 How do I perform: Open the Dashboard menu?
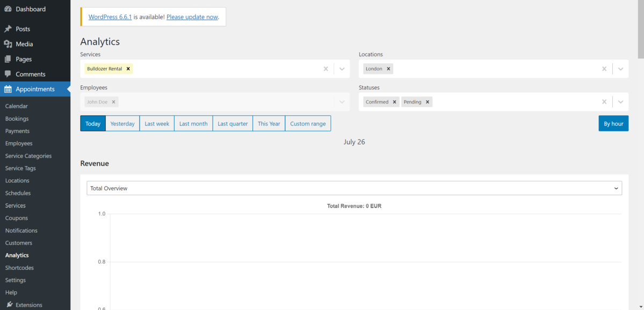click(x=35, y=9)
